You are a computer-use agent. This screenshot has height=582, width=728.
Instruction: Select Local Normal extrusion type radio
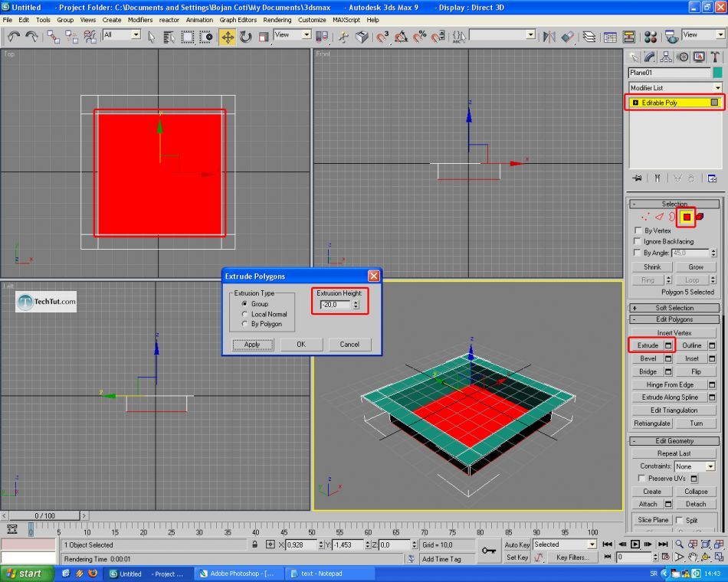244,314
